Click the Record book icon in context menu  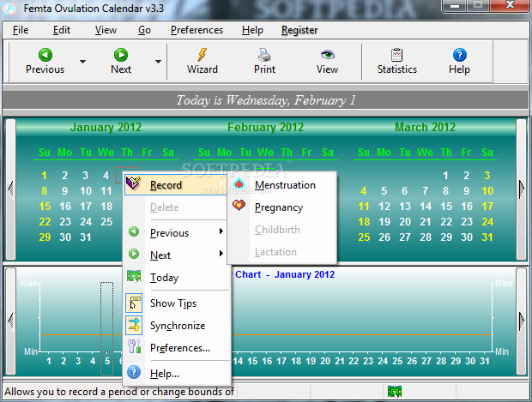133,183
